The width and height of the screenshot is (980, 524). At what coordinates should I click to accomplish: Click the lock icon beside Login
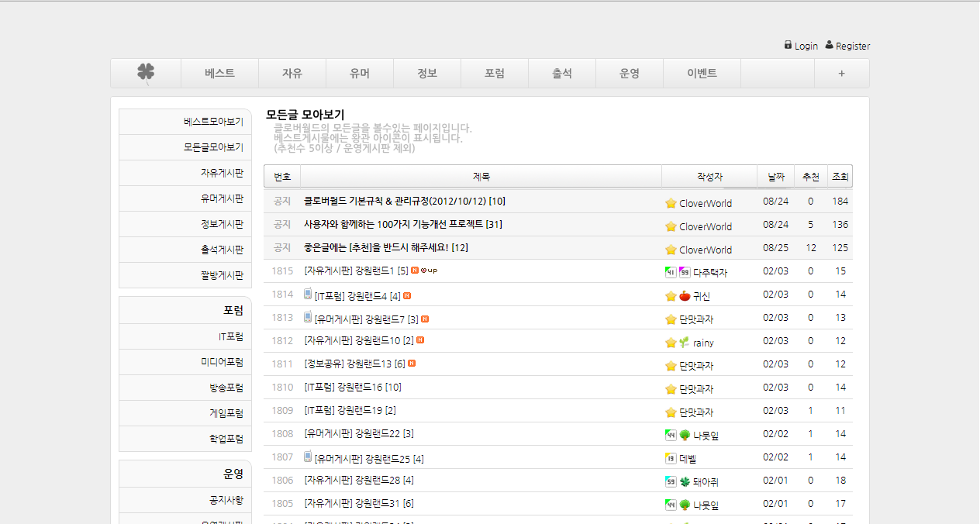tap(788, 45)
